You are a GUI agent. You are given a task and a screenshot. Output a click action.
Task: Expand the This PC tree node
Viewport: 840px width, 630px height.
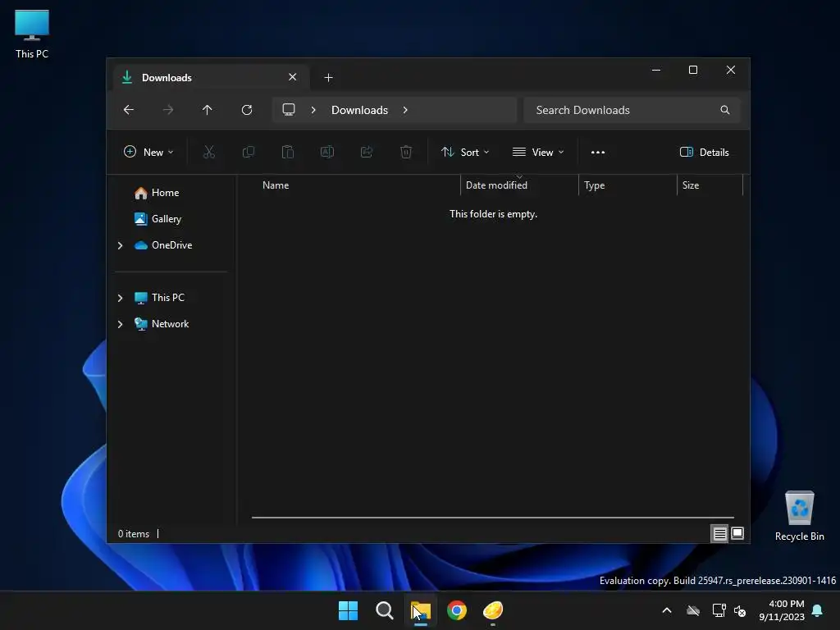(120, 298)
